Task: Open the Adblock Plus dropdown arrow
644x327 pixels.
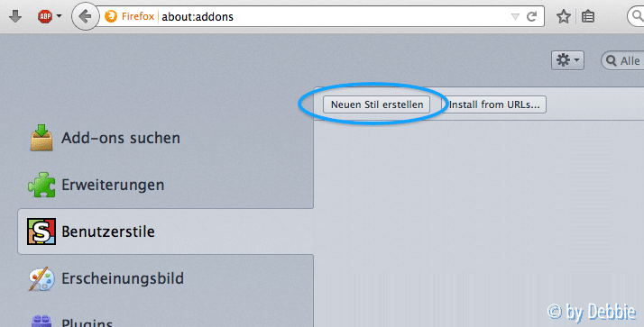Action: tap(60, 16)
